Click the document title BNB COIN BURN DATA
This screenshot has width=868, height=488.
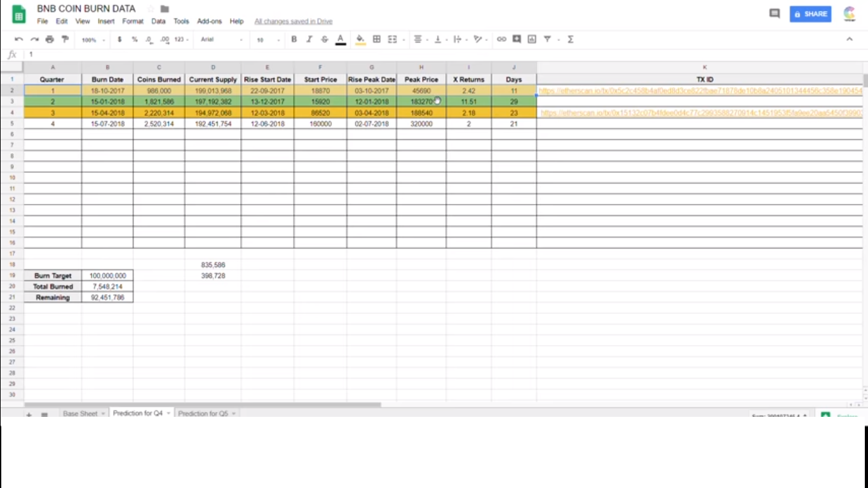pos(86,9)
